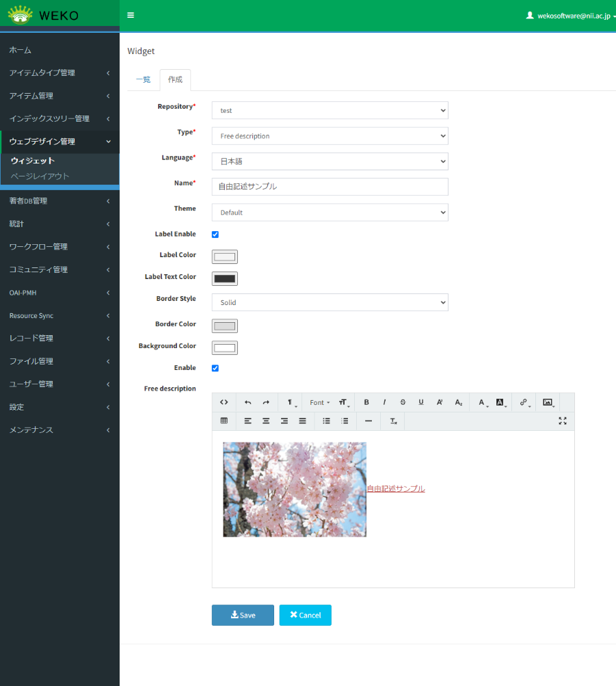This screenshot has width=616, height=686.
Task: Insert a bulleted list in editor
Action: click(x=326, y=421)
